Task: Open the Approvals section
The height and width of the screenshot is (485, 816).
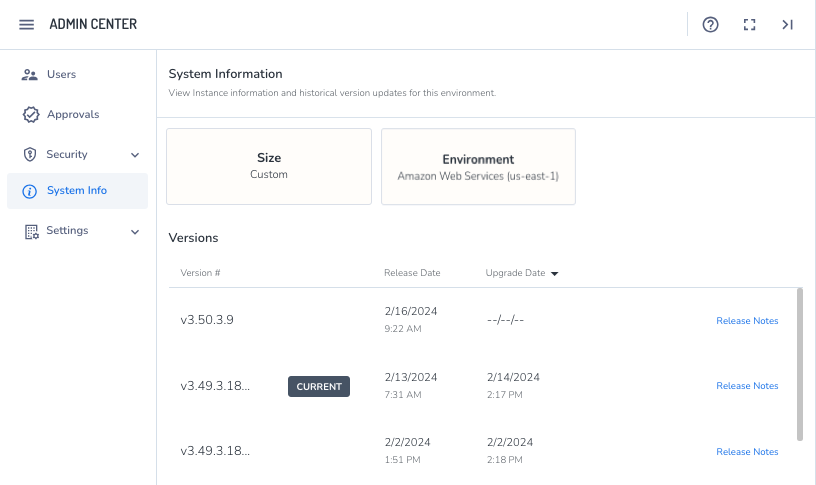Action: (x=73, y=115)
